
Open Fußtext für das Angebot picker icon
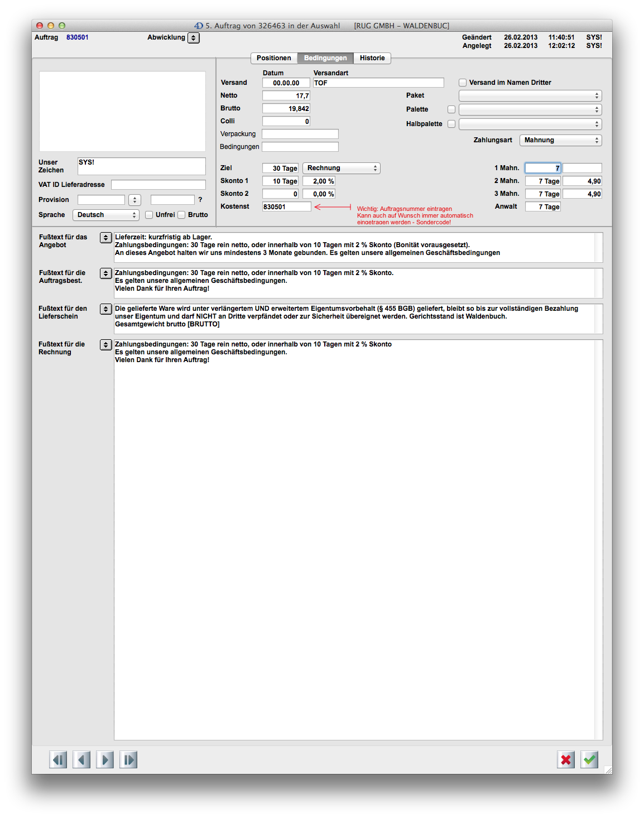click(x=105, y=238)
